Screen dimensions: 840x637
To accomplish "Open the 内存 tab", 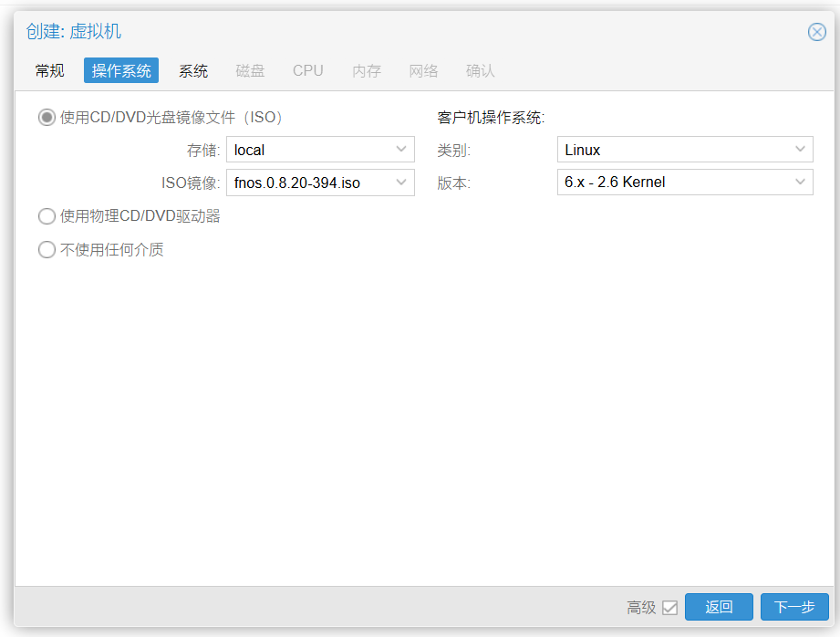I will point(367,71).
